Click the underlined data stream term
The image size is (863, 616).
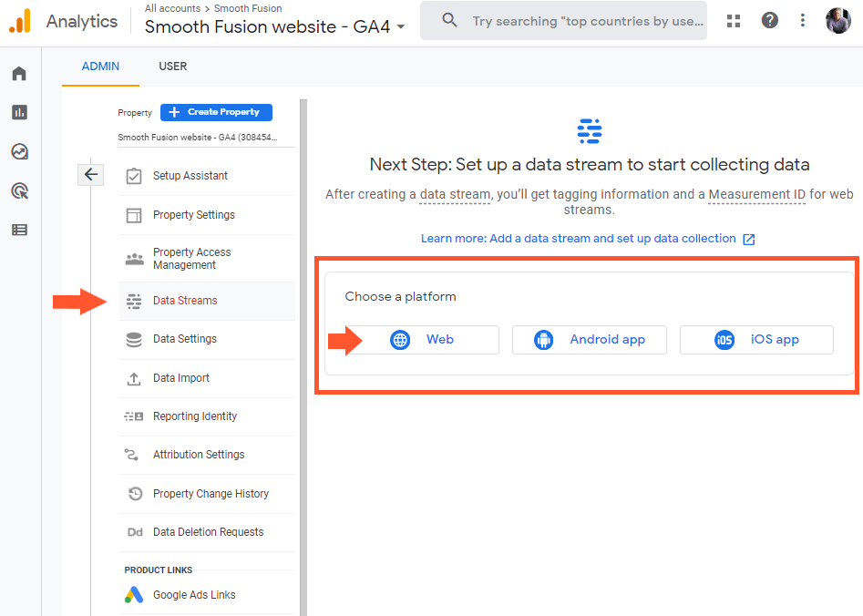(455, 194)
